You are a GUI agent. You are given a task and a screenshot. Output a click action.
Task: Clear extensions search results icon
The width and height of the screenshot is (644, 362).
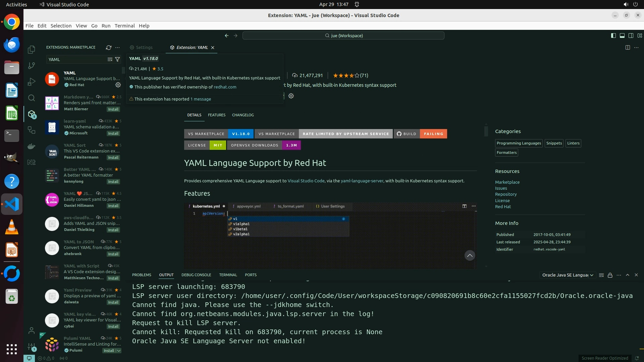coord(110,59)
